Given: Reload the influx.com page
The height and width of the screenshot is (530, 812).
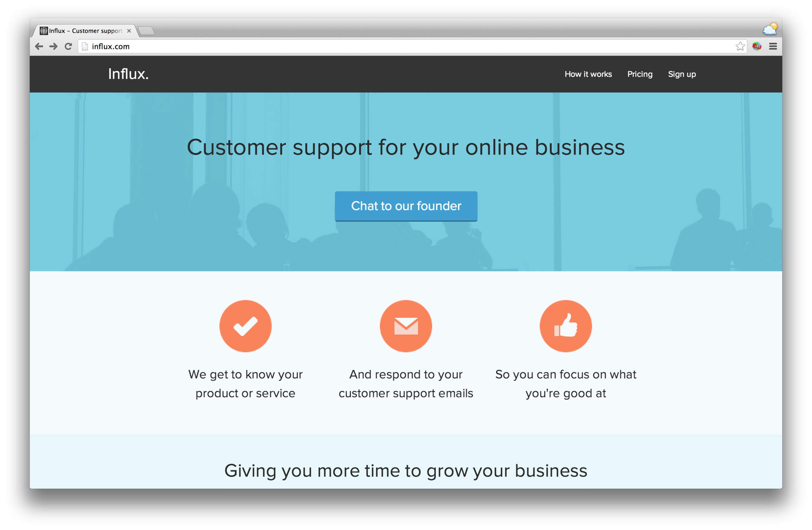Looking at the screenshot, I should 68,46.
